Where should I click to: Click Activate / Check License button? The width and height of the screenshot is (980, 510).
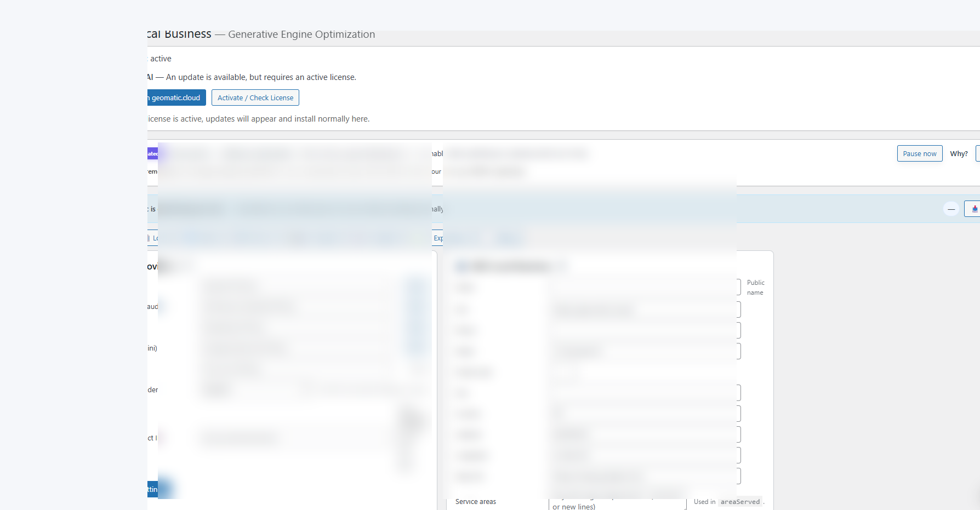(x=255, y=98)
